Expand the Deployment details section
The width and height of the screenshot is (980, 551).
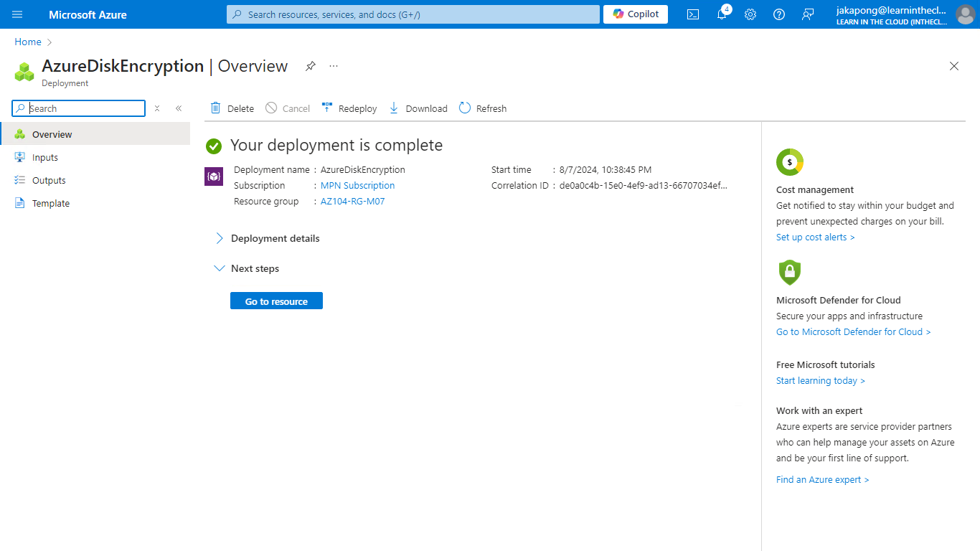pyautogui.click(x=267, y=238)
